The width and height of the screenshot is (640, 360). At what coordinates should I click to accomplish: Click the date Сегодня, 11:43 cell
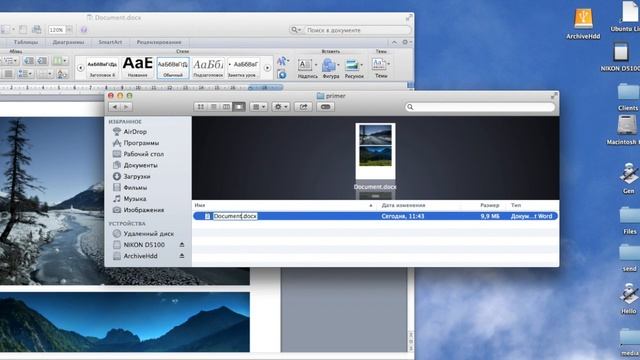[x=402, y=216]
